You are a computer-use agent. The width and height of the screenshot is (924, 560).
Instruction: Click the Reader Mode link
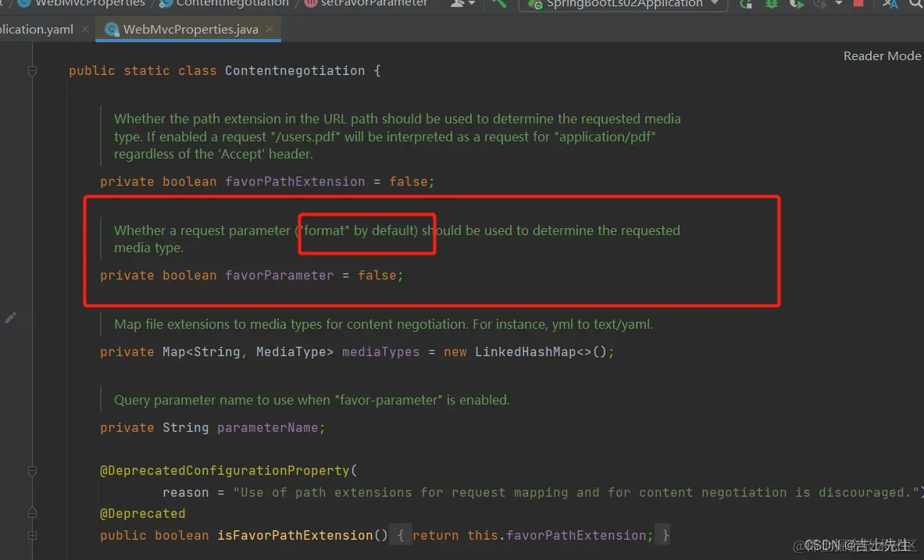882,56
